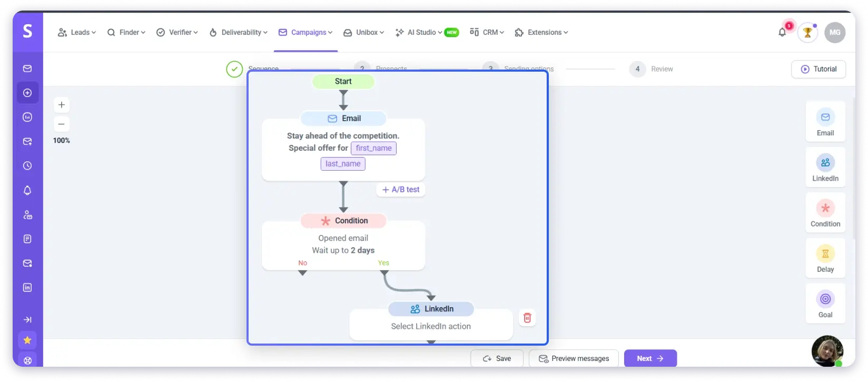This screenshot has width=868, height=382.
Task: Add a Goal element from right panel
Action: pos(825,304)
